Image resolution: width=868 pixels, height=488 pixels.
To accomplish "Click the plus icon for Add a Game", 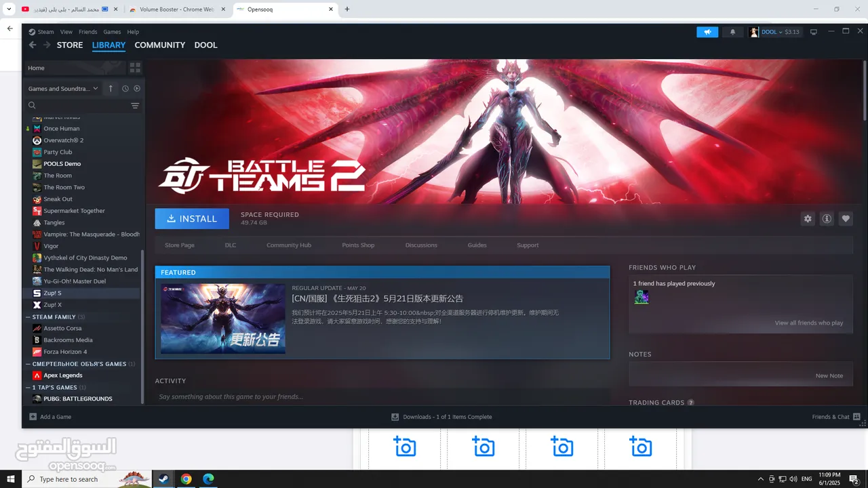I will tap(33, 417).
